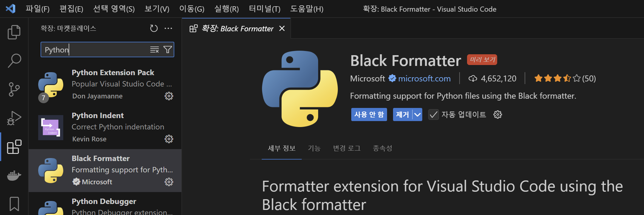The height and width of the screenshot is (215, 644).
Task: Open the 실행(R) menu
Action: pyautogui.click(x=227, y=9)
